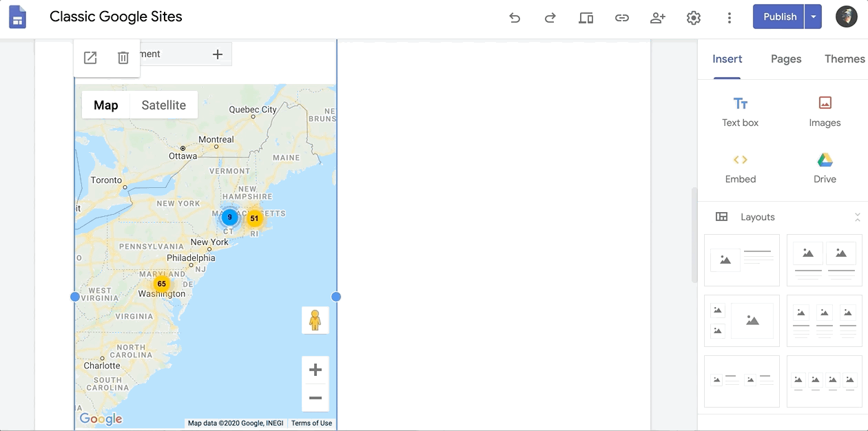Choose the four images with captions layout
Screen dimensions: 868x431
coord(825,381)
